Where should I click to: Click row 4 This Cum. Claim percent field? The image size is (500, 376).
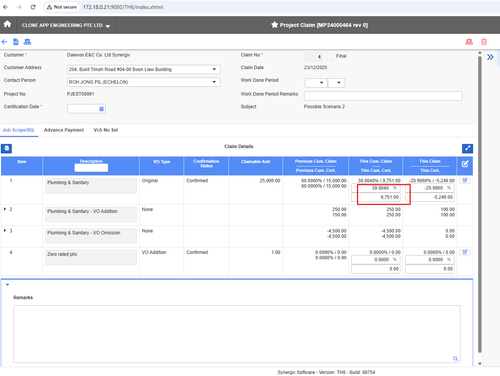(x=376, y=260)
